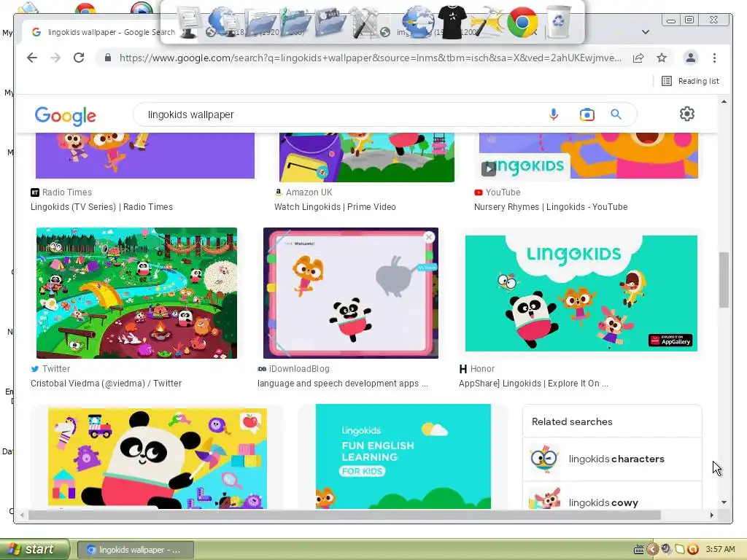The height and width of the screenshot is (560, 747).
Task: Open the Recycle Bin in dock
Action: click(558, 22)
